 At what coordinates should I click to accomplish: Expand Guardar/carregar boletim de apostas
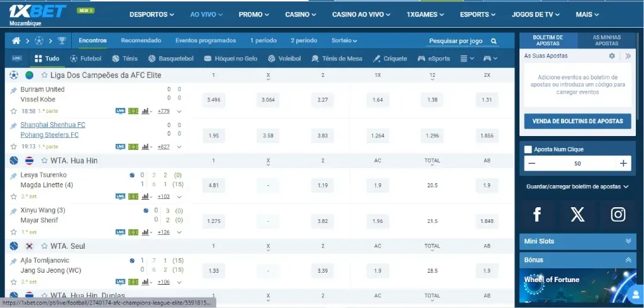point(577,186)
